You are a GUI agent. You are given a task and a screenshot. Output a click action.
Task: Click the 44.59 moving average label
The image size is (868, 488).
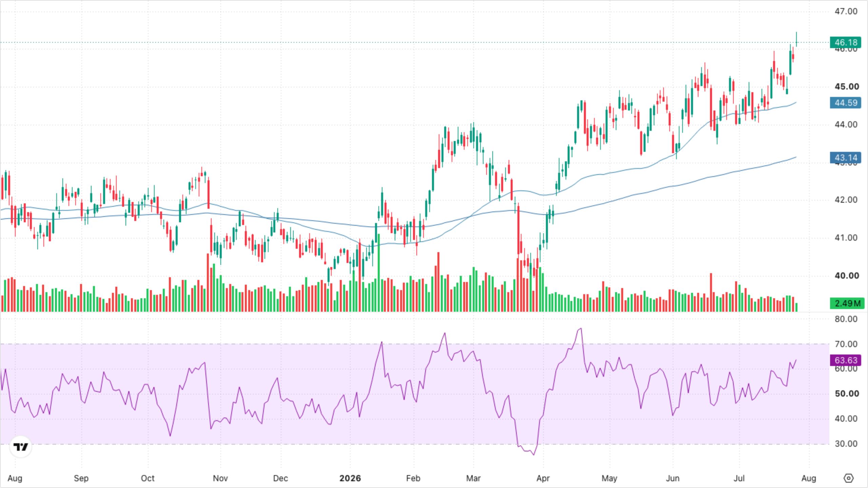click(846, 103)
